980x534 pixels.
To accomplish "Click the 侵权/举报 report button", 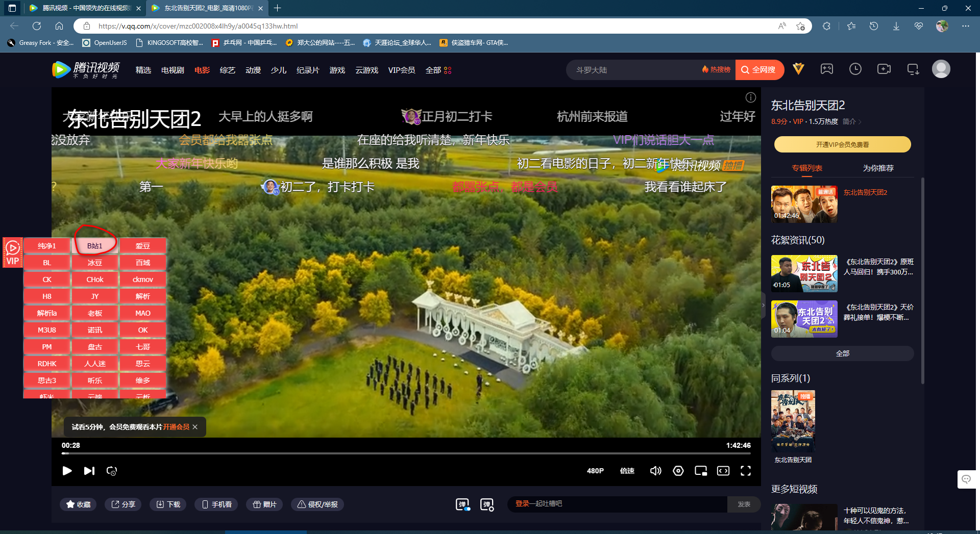I will 317,504.
